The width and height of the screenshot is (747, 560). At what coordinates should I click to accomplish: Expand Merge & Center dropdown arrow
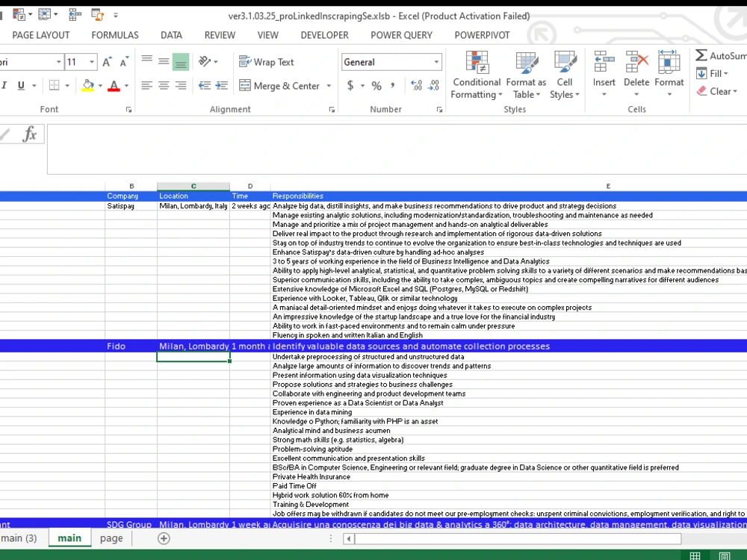pyautogui.click(x=329, y=86)
